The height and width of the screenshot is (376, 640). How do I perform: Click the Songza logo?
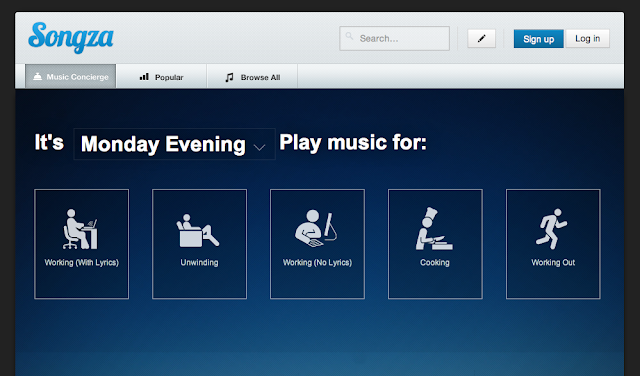[71, 38]
